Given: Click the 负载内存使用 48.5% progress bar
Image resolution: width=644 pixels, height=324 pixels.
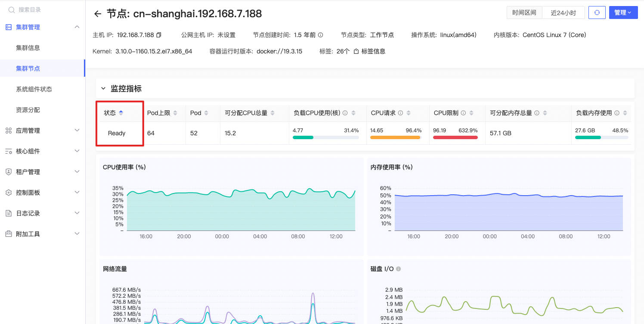Looking at the screenshot, I should (601, 137).
